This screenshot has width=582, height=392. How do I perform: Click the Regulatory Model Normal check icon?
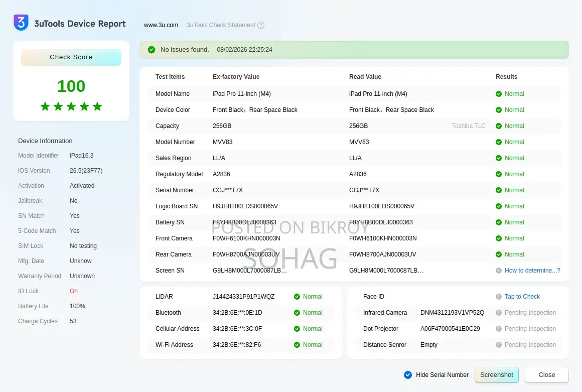[499, 174]
